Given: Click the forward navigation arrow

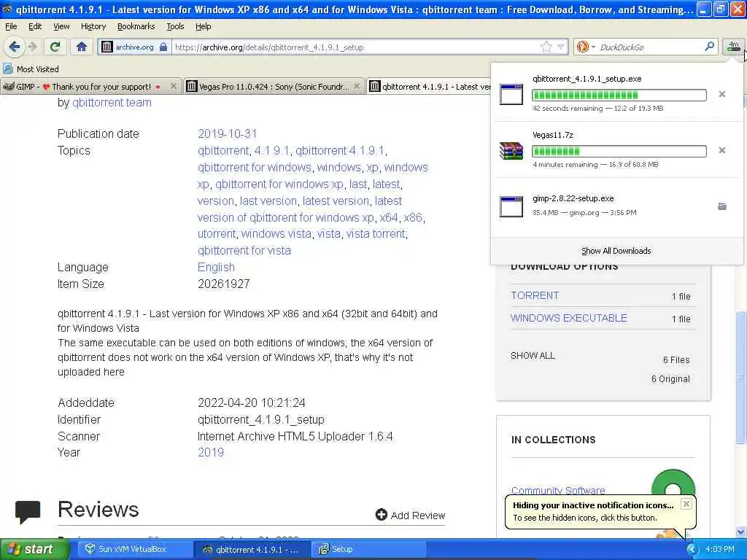Looking at the screenshot, I should (33, 47).
